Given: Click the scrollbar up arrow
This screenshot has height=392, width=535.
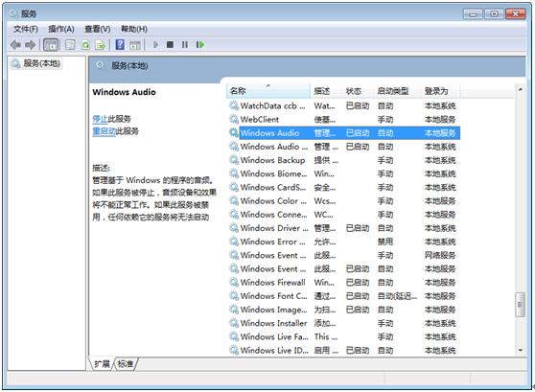Looking at the screenshot, I should 521,89.
